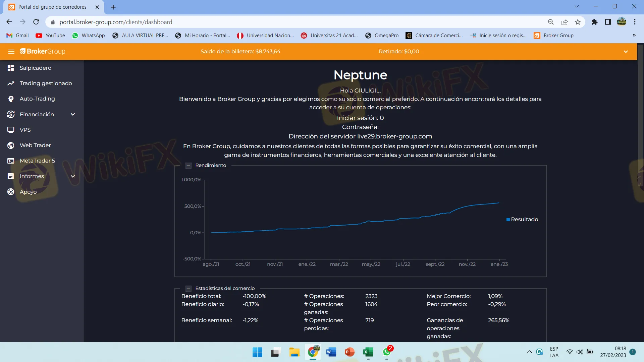Open OmegaPro bookmark
Screen dimensions: 644x362
(x=382, y=36)
